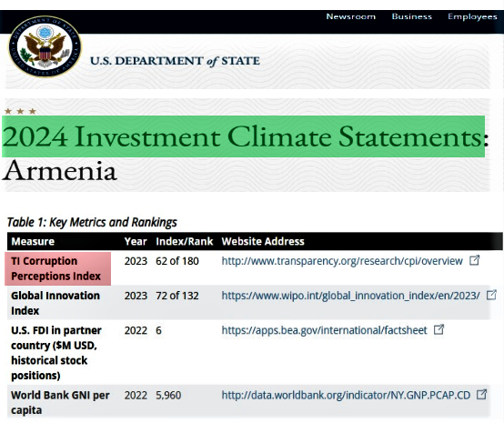Image resolution: width=504 pixels, height=423 pixels.
Task: Follow the transparency.org CPI overview link
Action: tap(342, 261)
